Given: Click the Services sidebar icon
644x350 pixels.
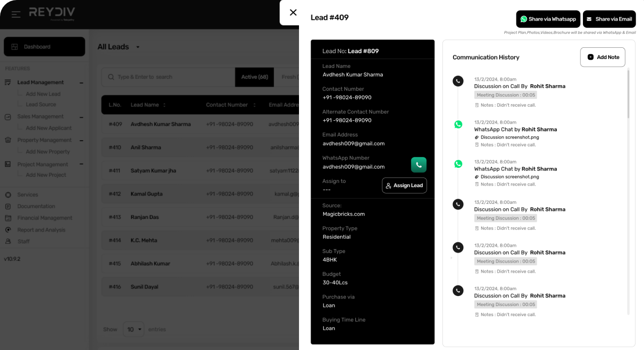Looking at the screenshot, I should click(8, 195).
